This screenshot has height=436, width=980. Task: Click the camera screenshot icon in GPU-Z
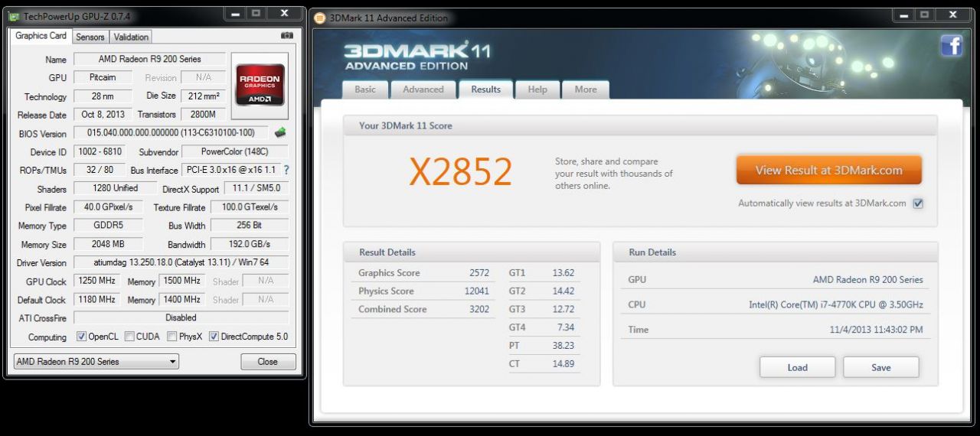(286, 36)
